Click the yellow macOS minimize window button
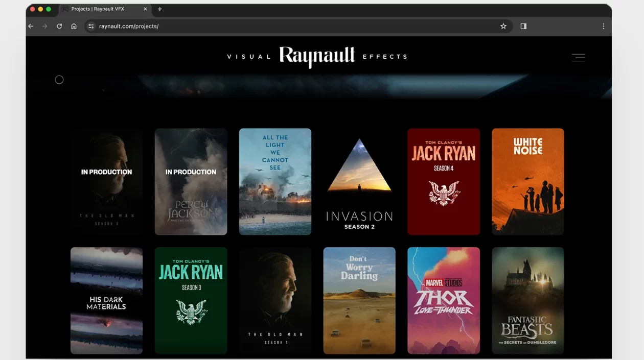The width and height of the screenshot is (644, 360). 40,9
